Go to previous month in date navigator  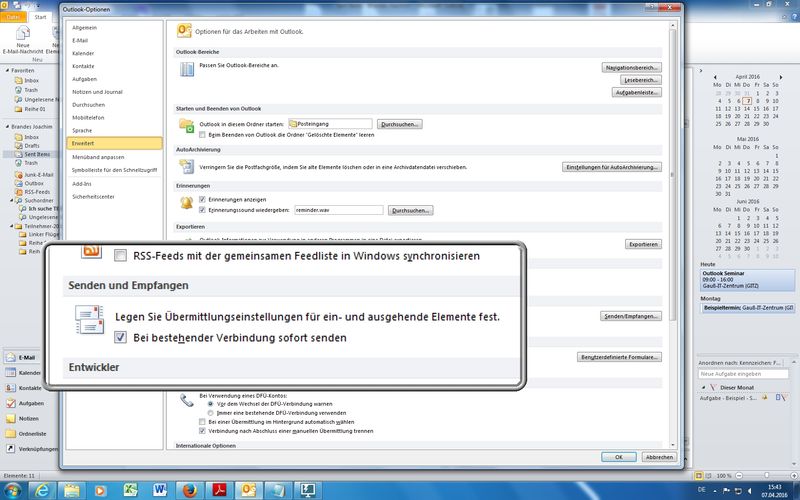tap(715, 77)
